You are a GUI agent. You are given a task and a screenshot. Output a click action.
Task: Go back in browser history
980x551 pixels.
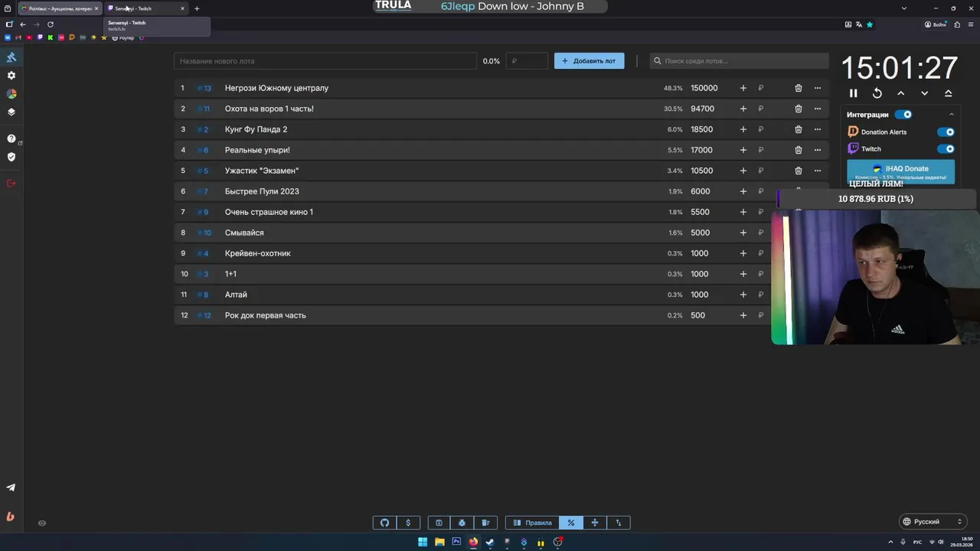pos(23,24)
